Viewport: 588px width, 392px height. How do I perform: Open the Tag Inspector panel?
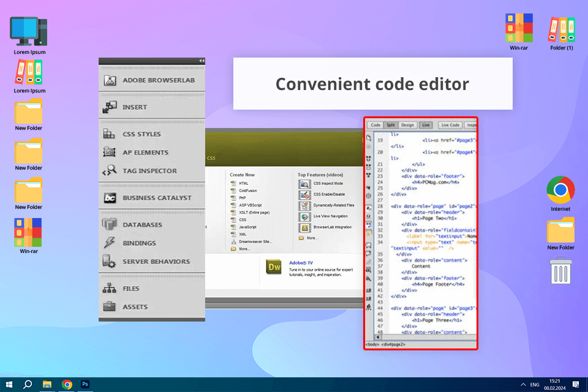(x=152, y=171)
